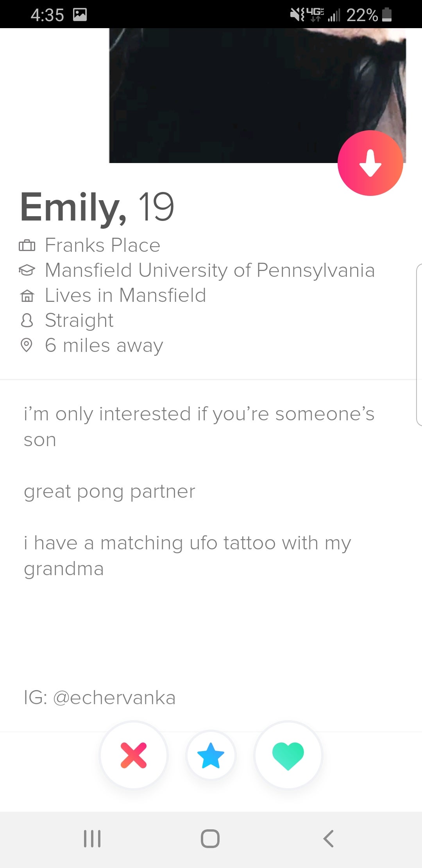
Task: Tap the blue star Super Like button
Action: (x=211, y=755)
